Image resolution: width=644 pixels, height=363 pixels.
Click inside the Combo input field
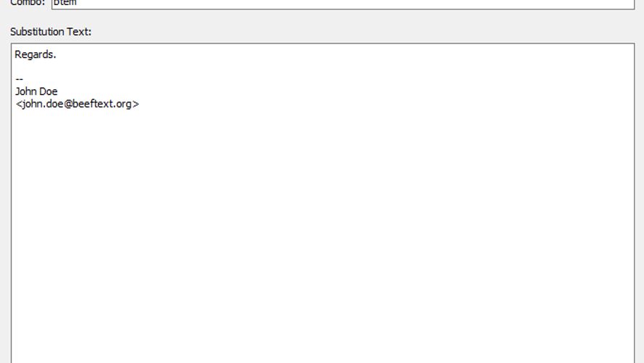(x=343, y=4)
